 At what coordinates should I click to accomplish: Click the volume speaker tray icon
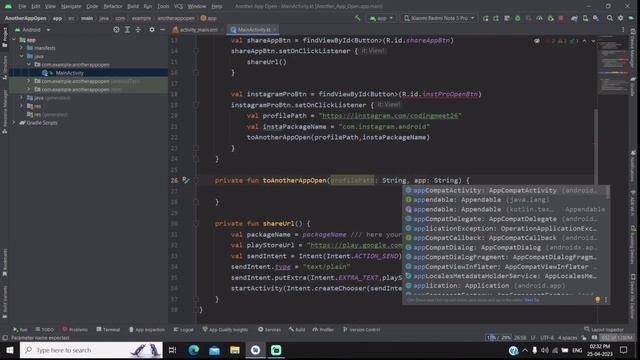[544, 350]
